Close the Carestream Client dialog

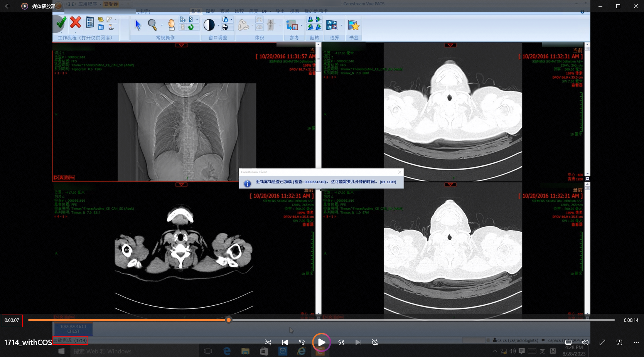click(400, 172)
